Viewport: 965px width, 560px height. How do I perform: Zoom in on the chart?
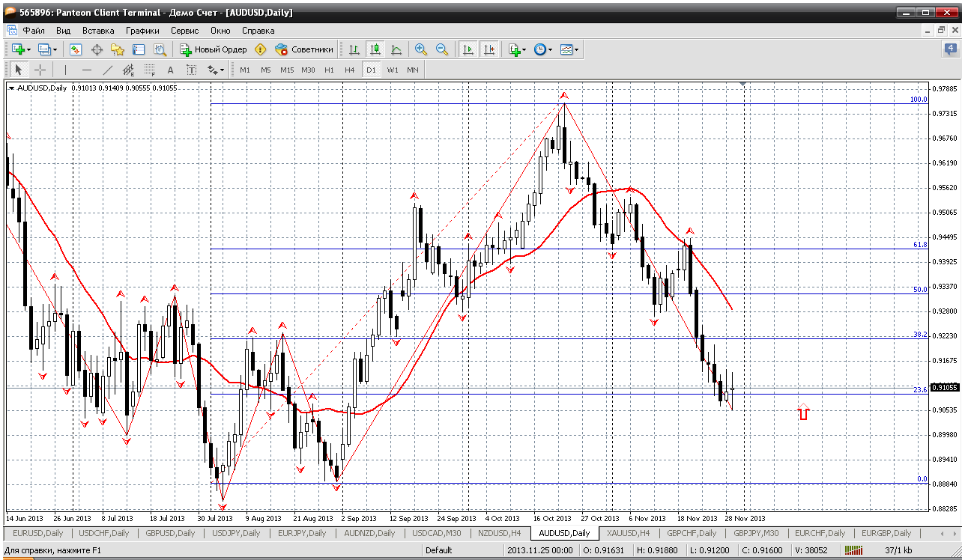point(421,49)
